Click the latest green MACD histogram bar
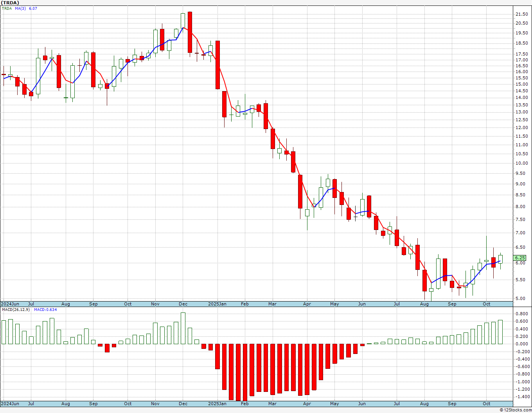This screenshot has height=413, width=532. point(500,332)
